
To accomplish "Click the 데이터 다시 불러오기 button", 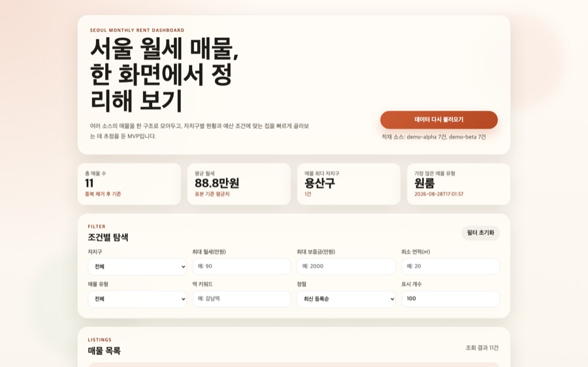I will click(439, 120).
